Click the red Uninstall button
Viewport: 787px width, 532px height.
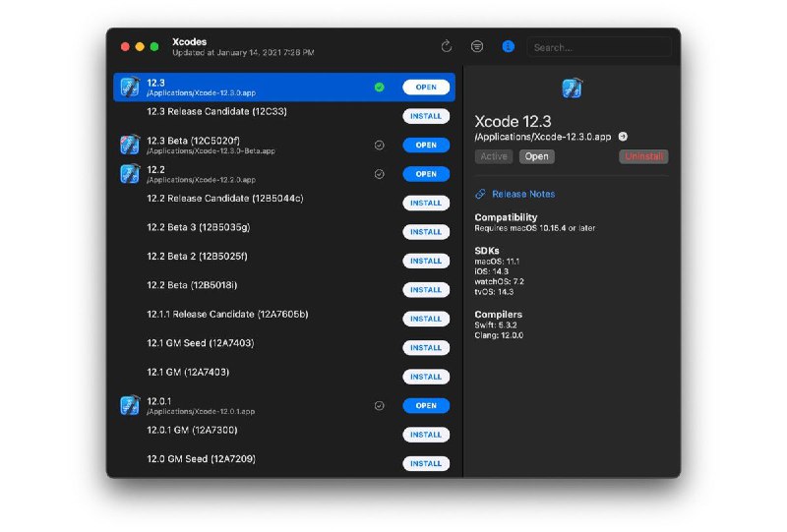pos(643,156)
